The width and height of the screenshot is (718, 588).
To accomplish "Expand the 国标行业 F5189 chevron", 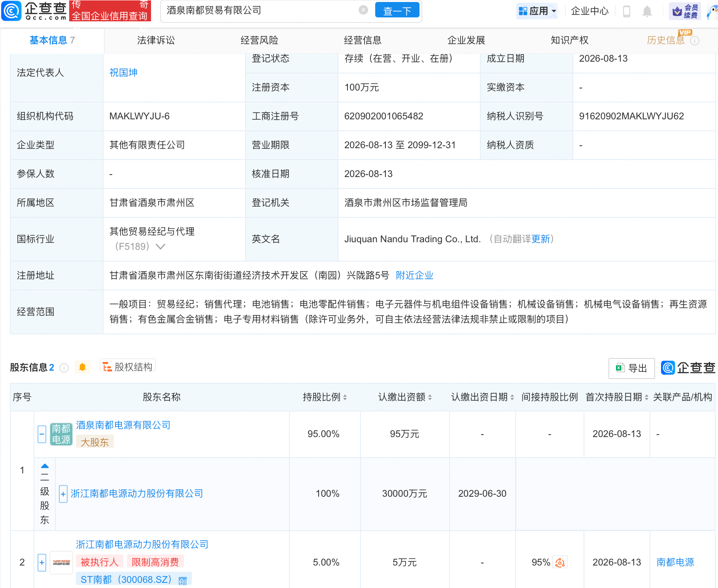I will point(161,247).
